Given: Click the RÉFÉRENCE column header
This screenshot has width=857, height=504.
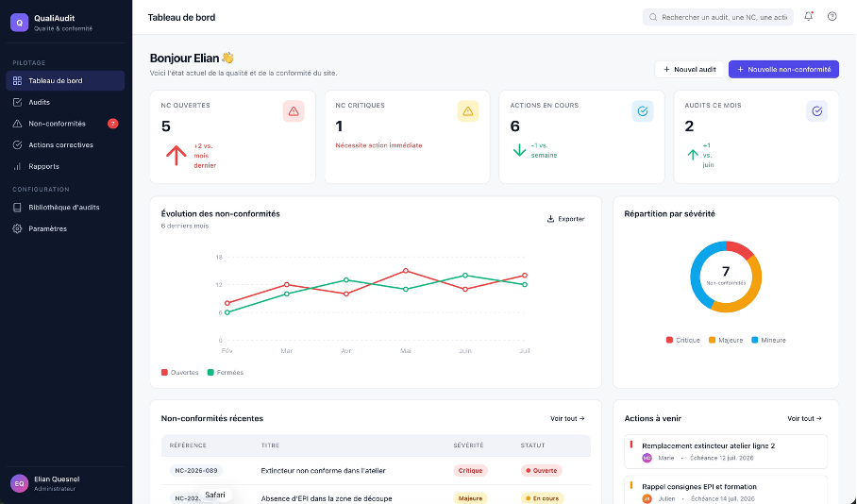Looking at the screenshot, I should [x=188, y=445].
